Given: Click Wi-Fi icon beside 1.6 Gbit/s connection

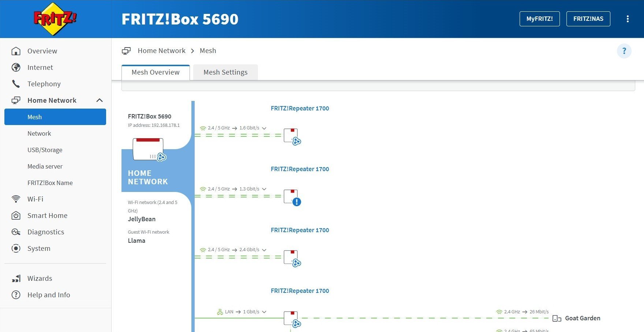Looking at the screenshot, I should coord(203,128).
